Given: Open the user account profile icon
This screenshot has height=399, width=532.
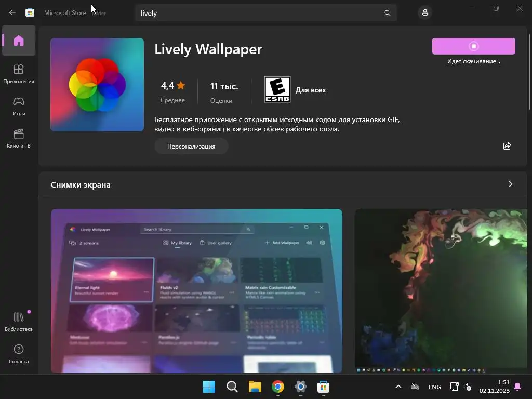Looking at the screenshot, I should click(425, 13).
